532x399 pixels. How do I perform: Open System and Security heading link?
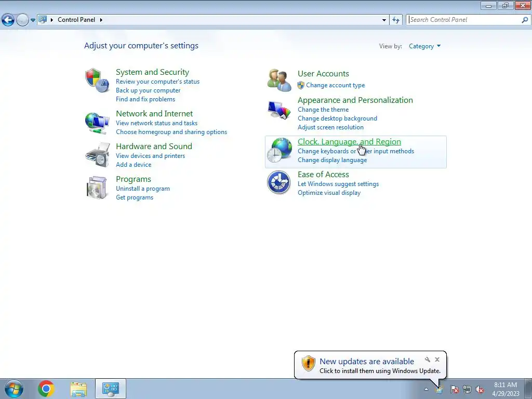click(152, 72)
